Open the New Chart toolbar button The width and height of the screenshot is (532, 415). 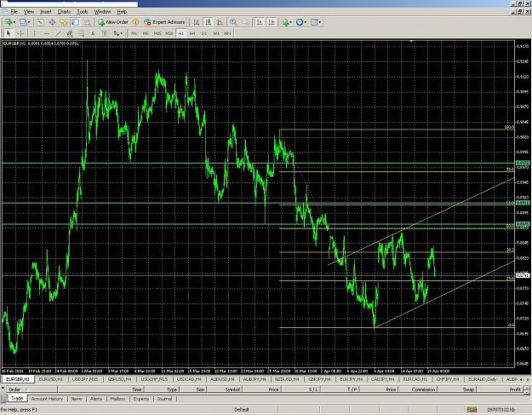pos(8,22)
